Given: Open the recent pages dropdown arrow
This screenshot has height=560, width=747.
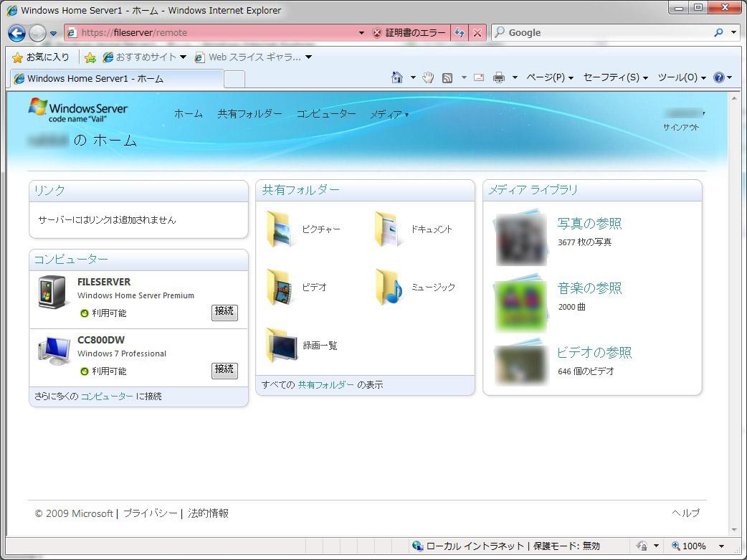Looking at the screenshot, I should point(53,34).
